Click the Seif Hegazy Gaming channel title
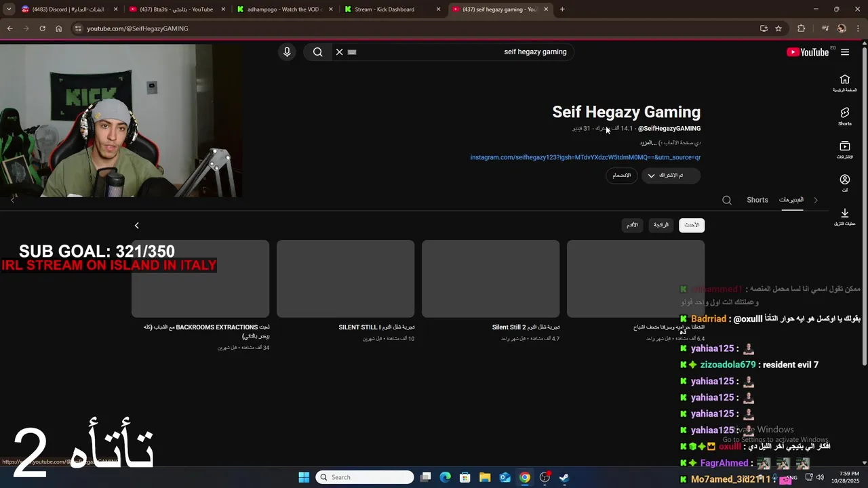The image size is (868, 488). tap(626, 112)
